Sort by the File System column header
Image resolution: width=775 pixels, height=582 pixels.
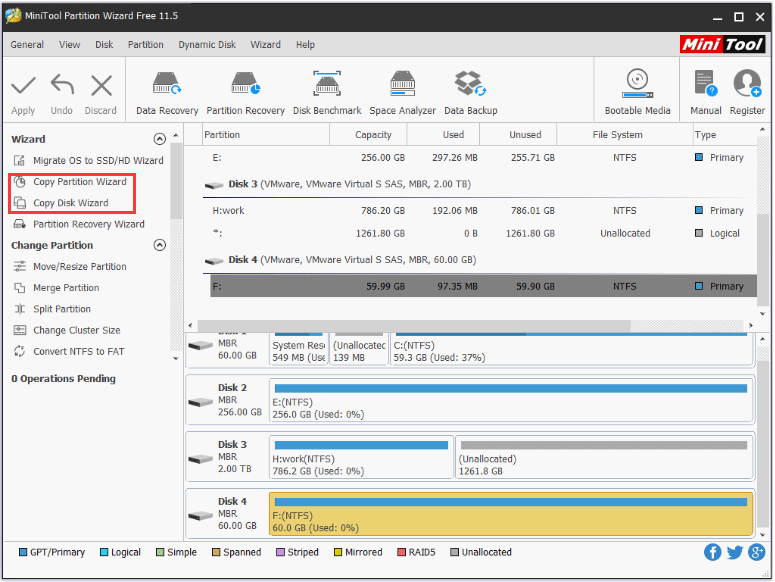coord(625,134)
